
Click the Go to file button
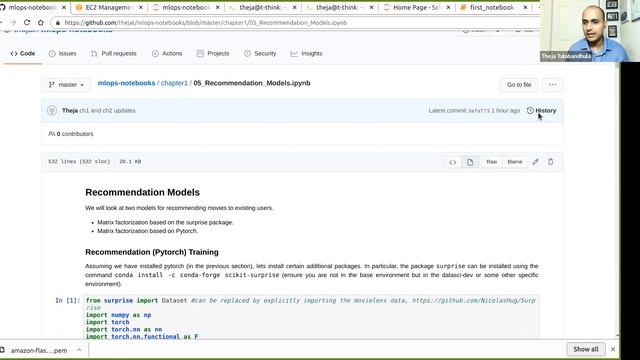519,84
